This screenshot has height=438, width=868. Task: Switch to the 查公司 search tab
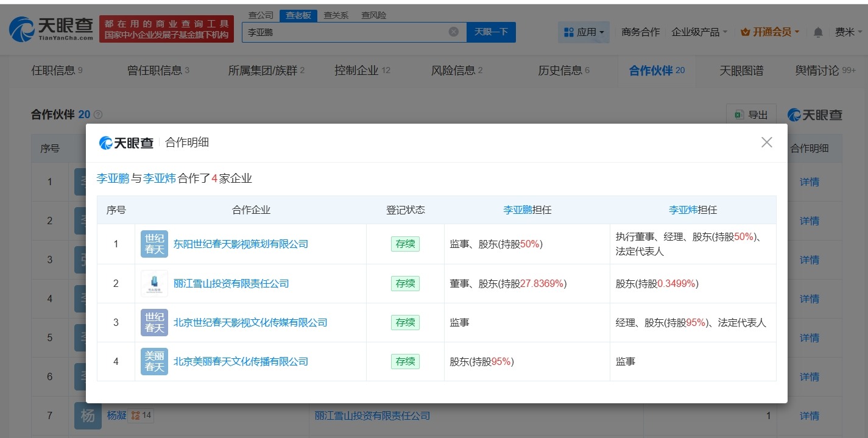tap(261, 15)
